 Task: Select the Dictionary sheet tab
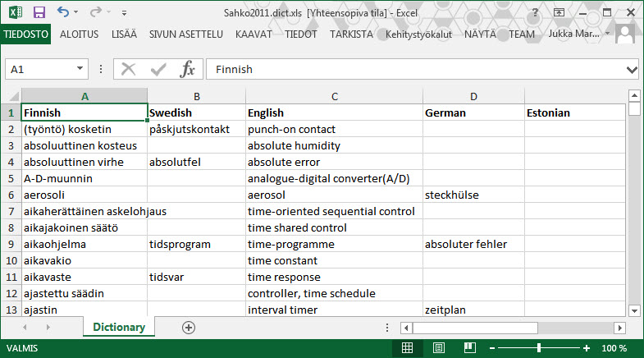pyautogui.click(x=119, y=327)
